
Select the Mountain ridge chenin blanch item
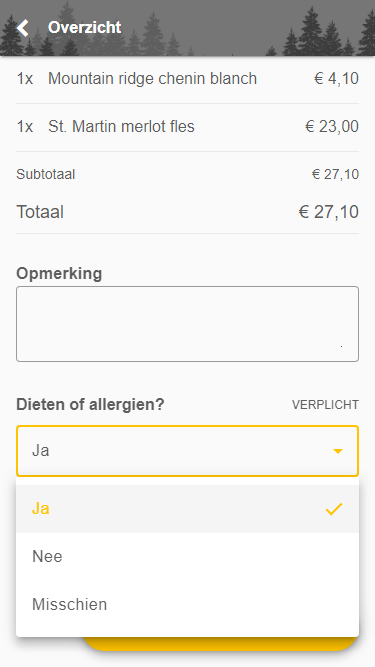coord(188,79)
